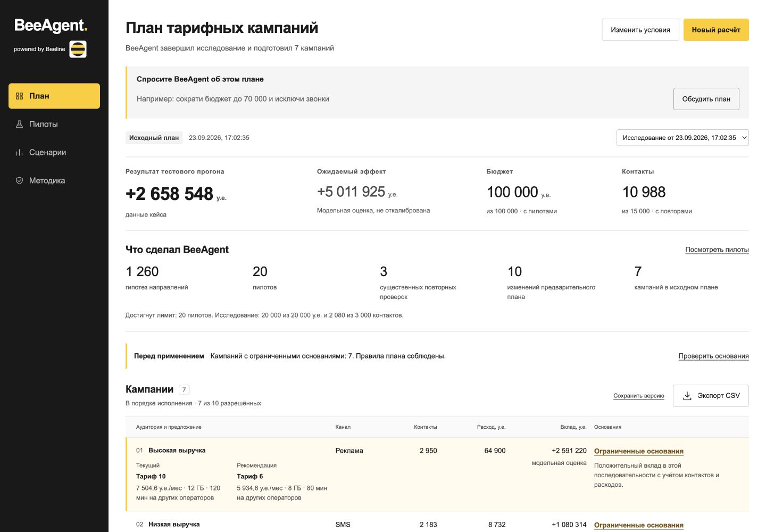Image resolution: width=766 pixels, height=532 pixels.
Task: Start a Новый расчёт
Action: click(x=716, y=30)
